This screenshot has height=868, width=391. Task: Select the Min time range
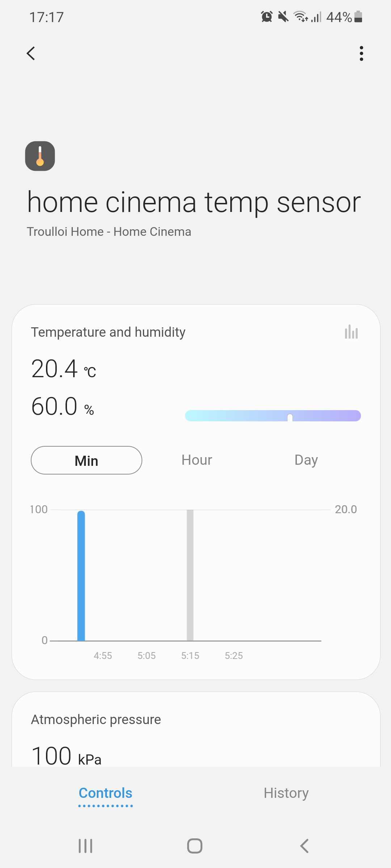click(x=87, y=460)
